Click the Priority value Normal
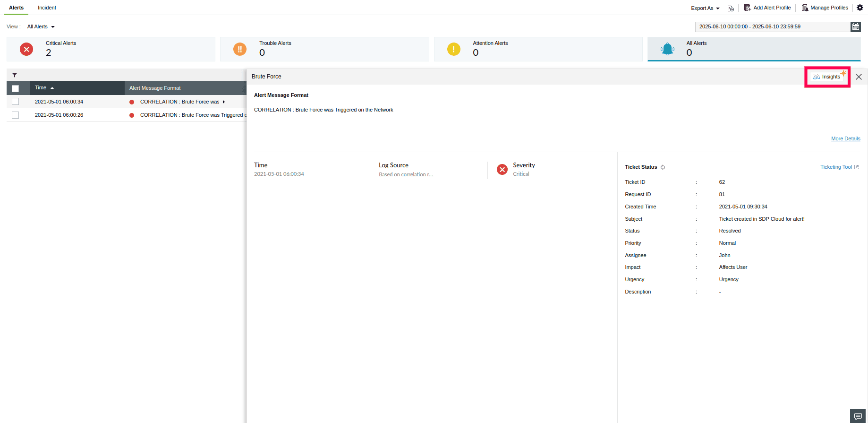This screenshot has height=423, width=868. (727, 243)
